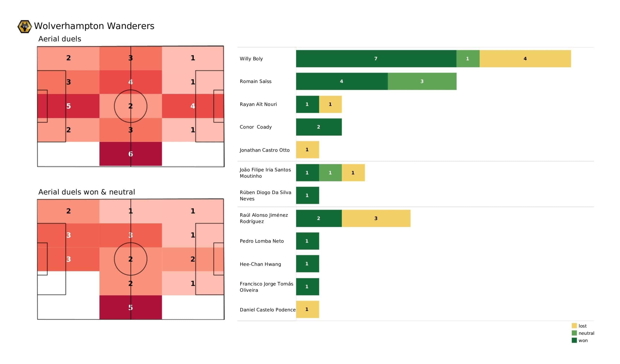Click Willy Boly's yellow lost bar showing 4

tap(525, 59)
